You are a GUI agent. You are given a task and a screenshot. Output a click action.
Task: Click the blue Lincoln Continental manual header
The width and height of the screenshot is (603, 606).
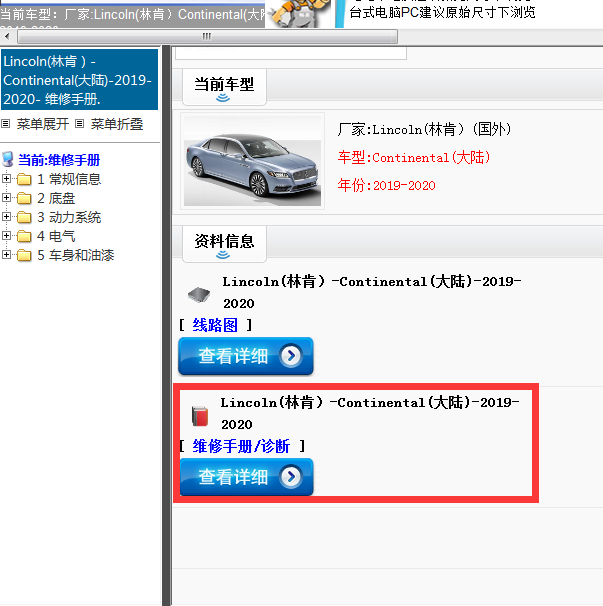coord(79,80)
